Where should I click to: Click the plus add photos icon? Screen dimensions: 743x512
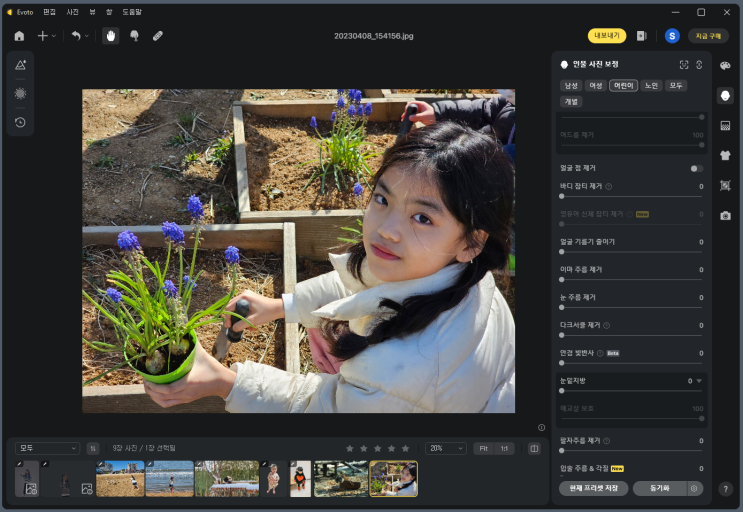pyautogui.click(x=43, y=36)
